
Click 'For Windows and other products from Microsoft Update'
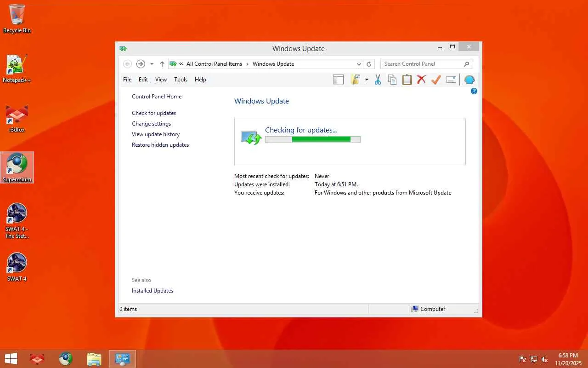pyautogui.click(x=383, y=193)
